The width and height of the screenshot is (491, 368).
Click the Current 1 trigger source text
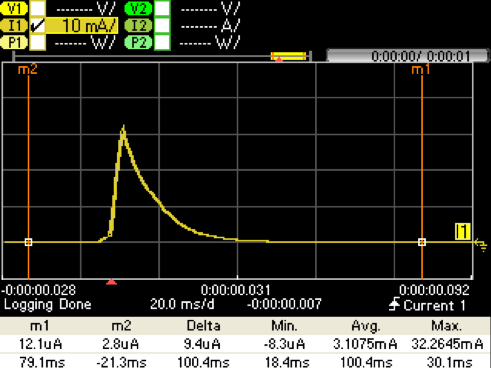click(435, 305)
